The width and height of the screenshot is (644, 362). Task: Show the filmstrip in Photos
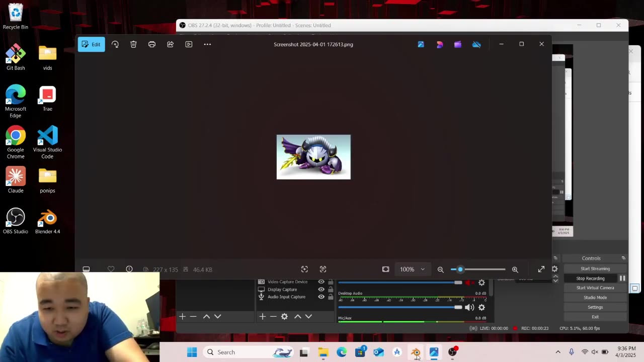click(86, 269)
